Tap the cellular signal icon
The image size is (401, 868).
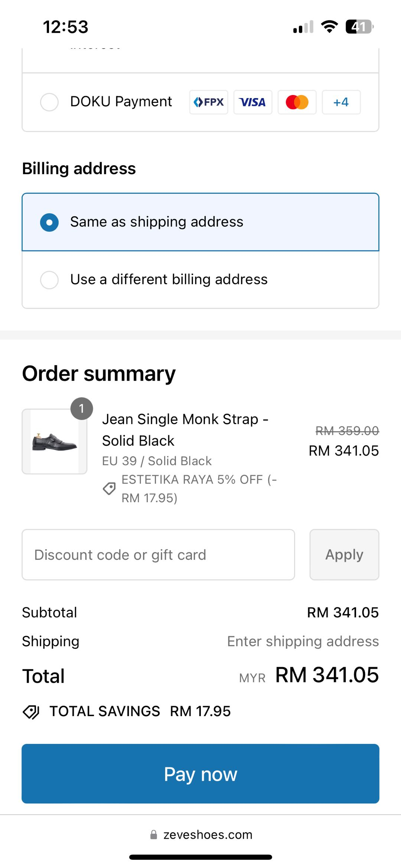pos(301,26)
